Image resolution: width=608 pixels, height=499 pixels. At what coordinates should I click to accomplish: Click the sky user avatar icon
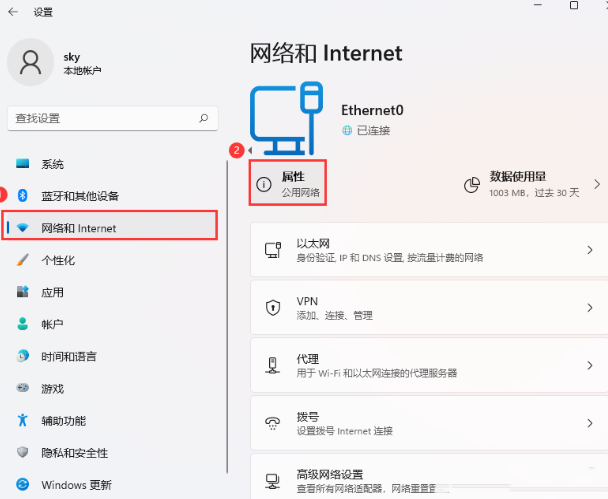point(31,62)
